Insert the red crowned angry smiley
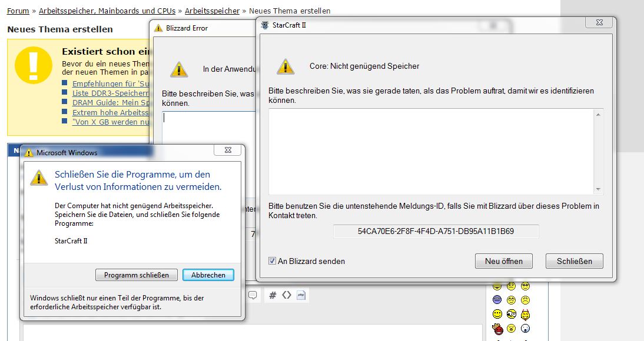Viewport: 644px width, 341px height. click(498, 329)
